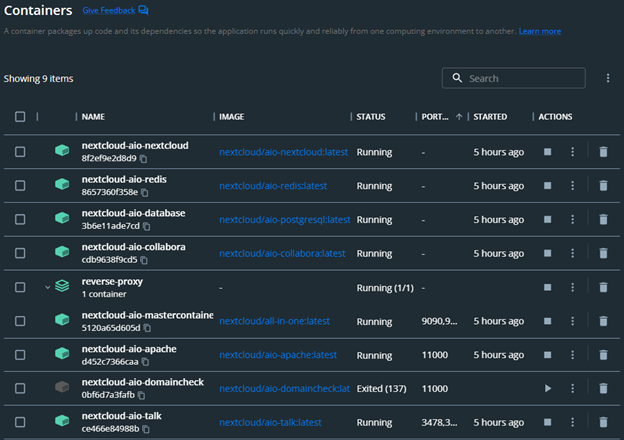The image size is (624, 440).
Task: Sort containers by the PORT column
Action: point(435,117)
